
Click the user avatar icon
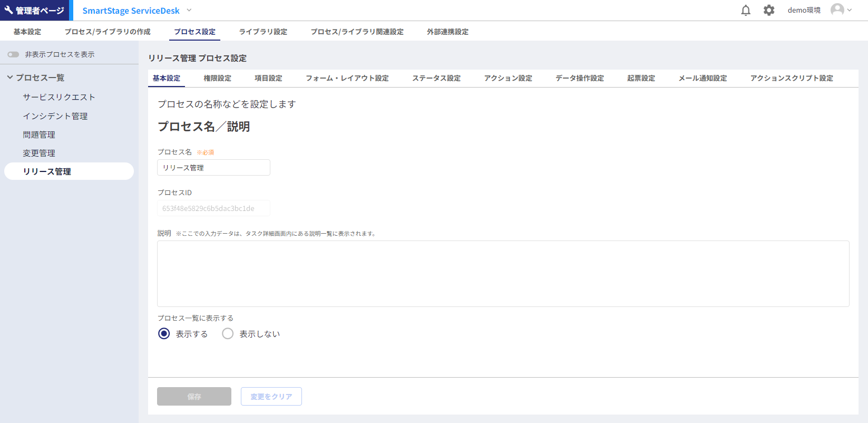[837, 10]
